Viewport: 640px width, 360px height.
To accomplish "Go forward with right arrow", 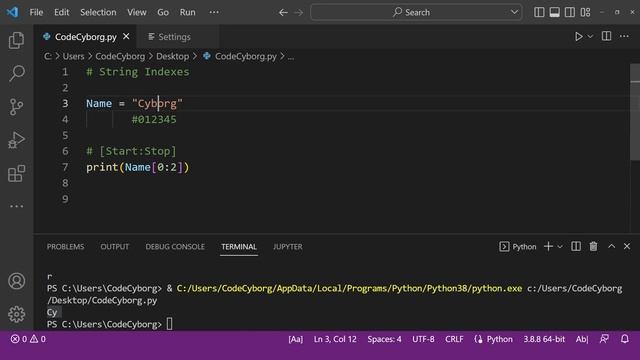I will pyautogui.click(x=298, y=13).
